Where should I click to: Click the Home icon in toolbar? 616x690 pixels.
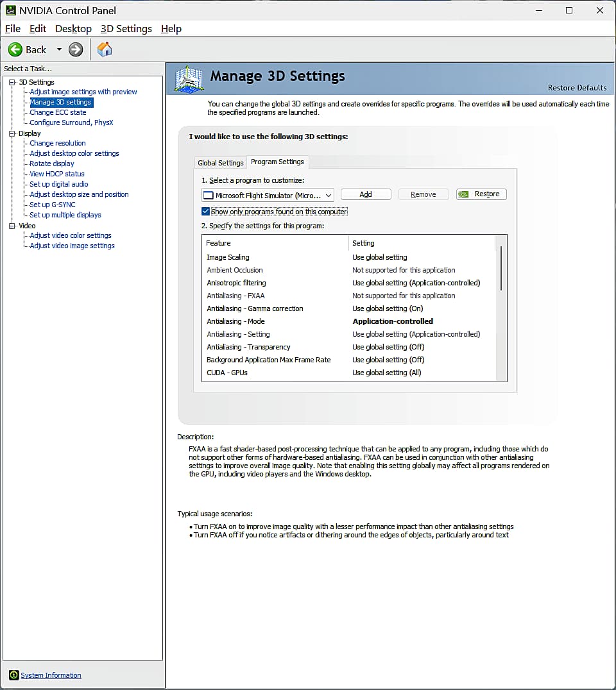click(105, 49)
